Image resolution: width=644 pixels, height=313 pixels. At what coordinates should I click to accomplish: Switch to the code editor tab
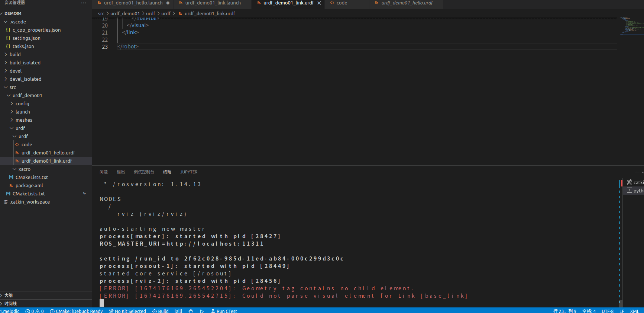[342, 3]
